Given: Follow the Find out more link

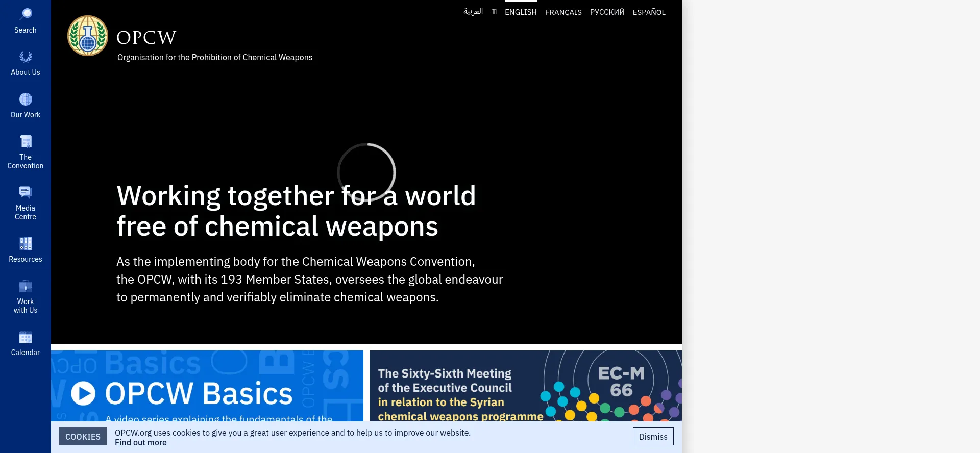Looking at the screenshot, I should 141,442.
